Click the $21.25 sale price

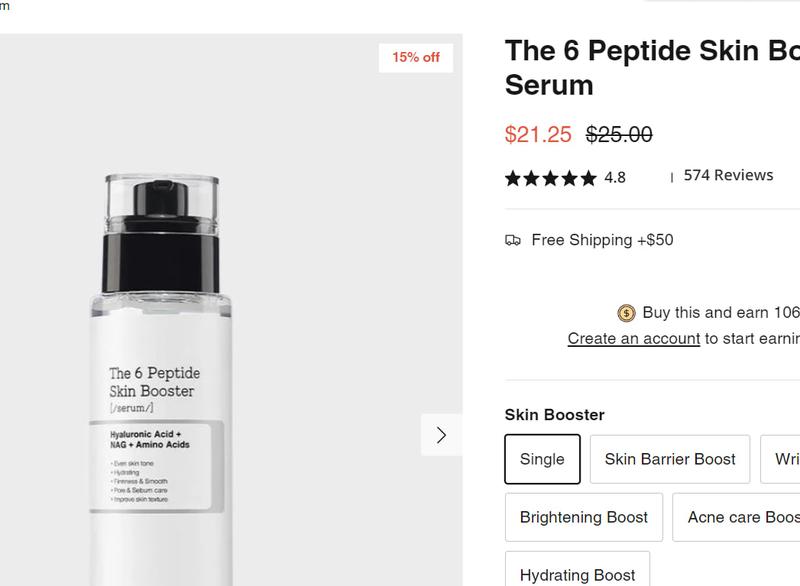(x=538, y=134)
